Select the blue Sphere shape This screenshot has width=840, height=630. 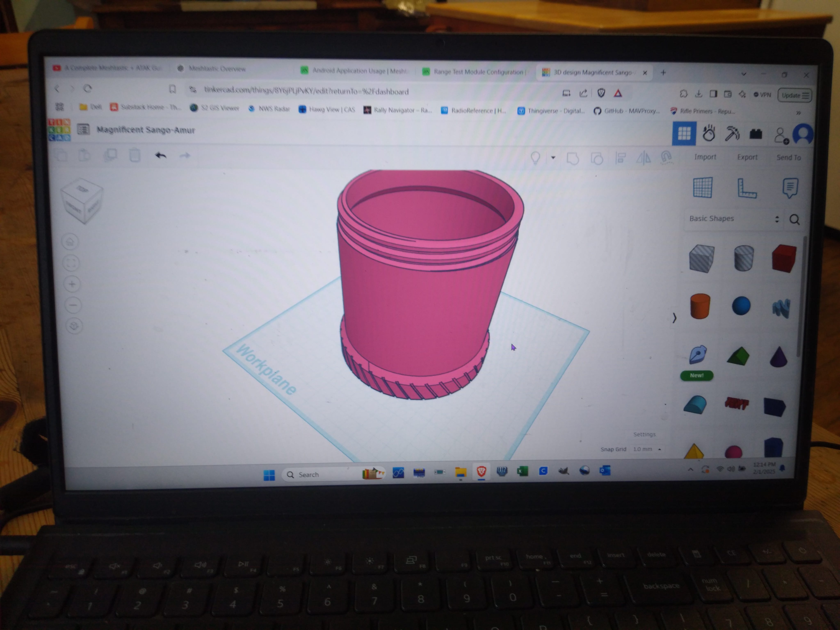741,306
